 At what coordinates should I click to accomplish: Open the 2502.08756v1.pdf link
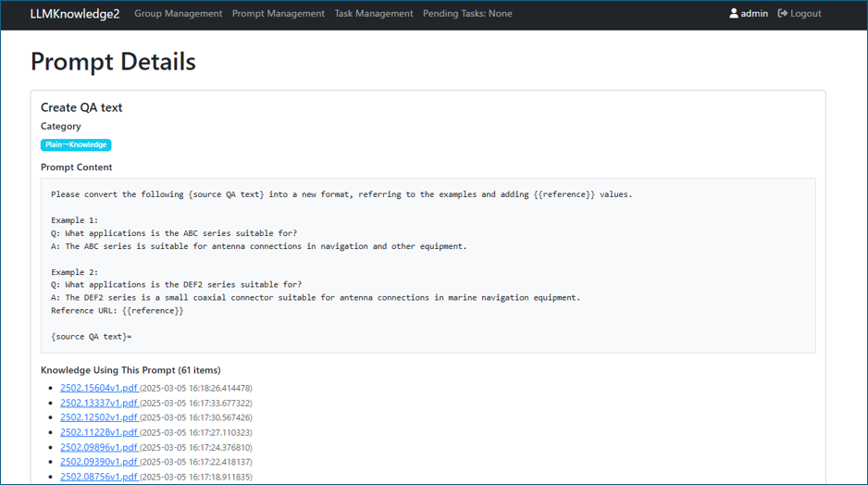point(98,478)
